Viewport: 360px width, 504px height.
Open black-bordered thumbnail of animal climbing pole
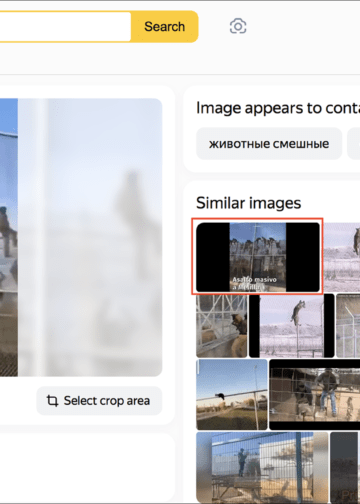tap(292, 326)
